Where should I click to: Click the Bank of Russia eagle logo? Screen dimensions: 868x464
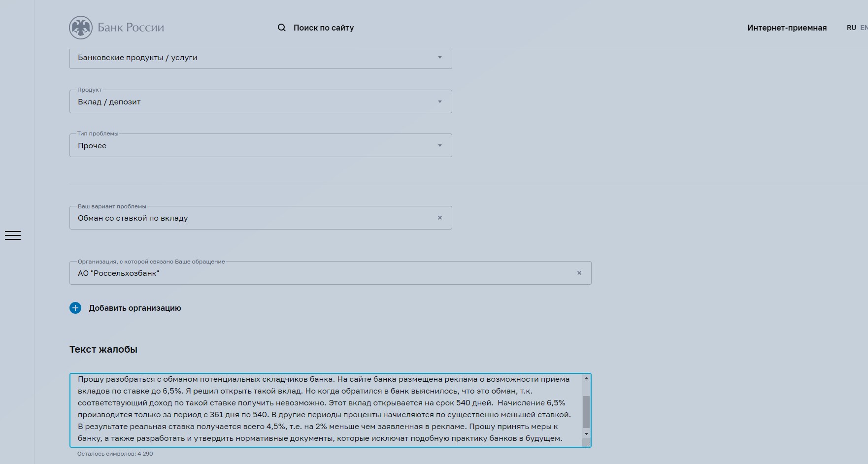81,28
